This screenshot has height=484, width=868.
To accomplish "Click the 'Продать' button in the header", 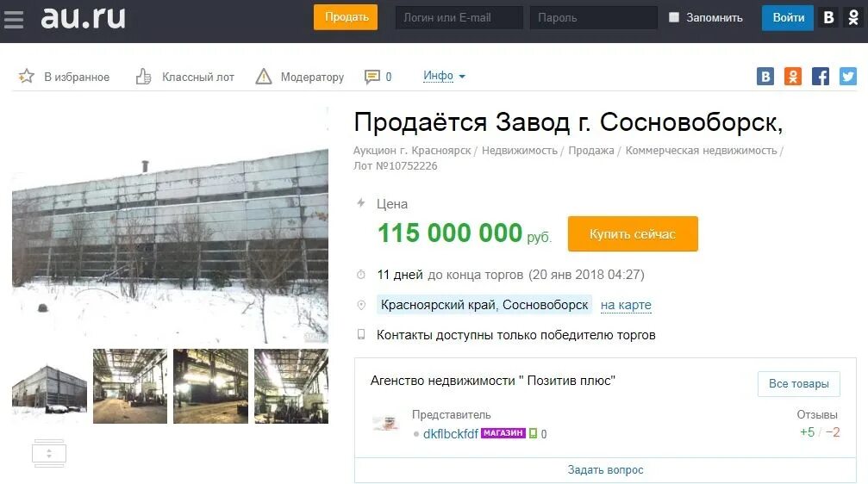I will click(x=346, y=17).
